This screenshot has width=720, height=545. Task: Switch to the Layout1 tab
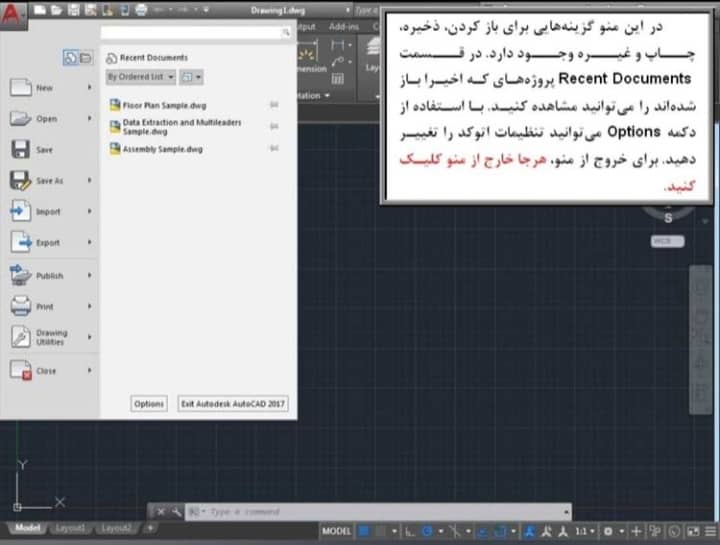click(x=70, y=528)
